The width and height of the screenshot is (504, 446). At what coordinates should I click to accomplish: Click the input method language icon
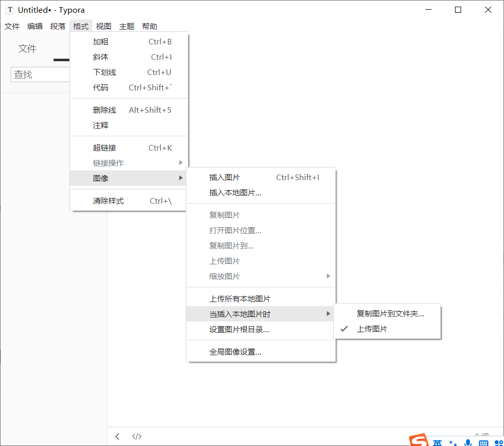tap(438, 441)
